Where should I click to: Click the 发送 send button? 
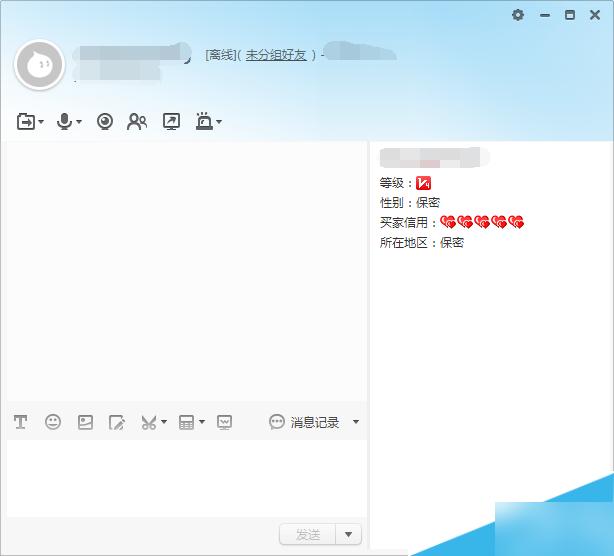click(x=308, y=534)
